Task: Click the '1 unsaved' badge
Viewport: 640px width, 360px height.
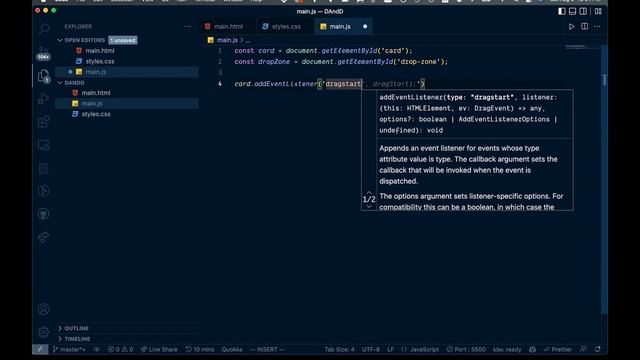Action: (123, 40)
